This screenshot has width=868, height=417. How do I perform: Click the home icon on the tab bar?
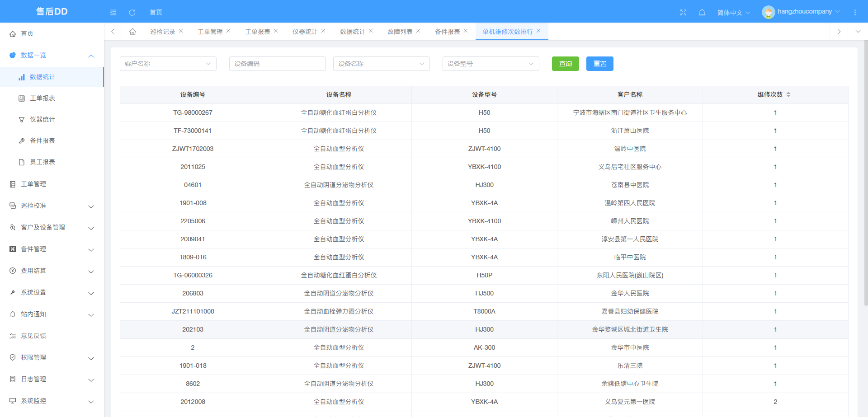pyautogui.click(x=132, y=31)
